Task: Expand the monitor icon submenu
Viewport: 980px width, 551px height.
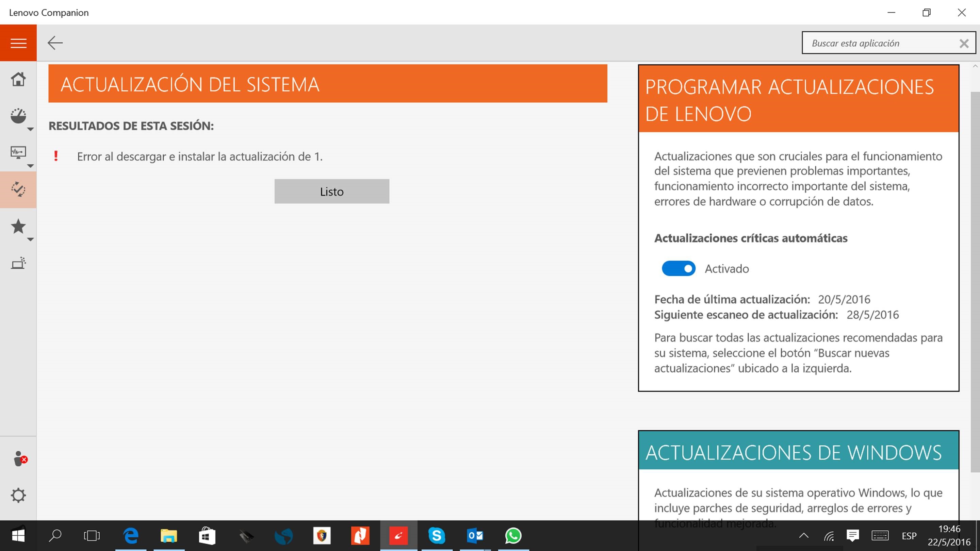Action: click(30, 166)
